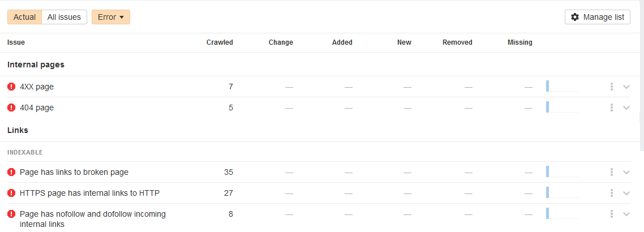
Task: Expand the 404 page row chevron
Action: (626, 108)
